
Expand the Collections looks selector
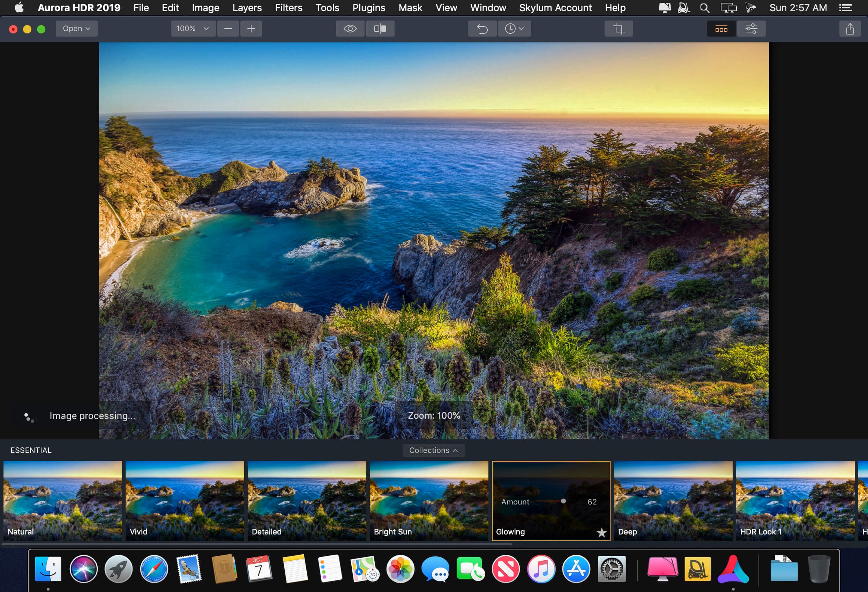pos(434,450)
